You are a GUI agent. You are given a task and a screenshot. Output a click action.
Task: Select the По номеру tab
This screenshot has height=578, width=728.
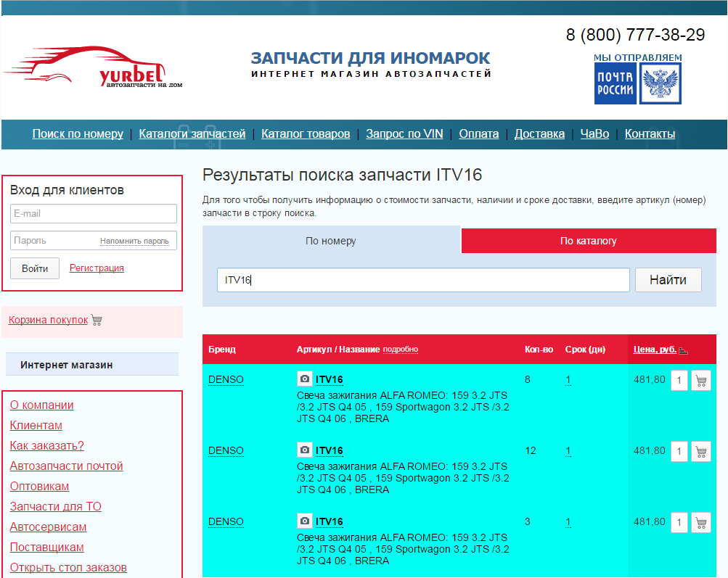(x=331, y=241)
